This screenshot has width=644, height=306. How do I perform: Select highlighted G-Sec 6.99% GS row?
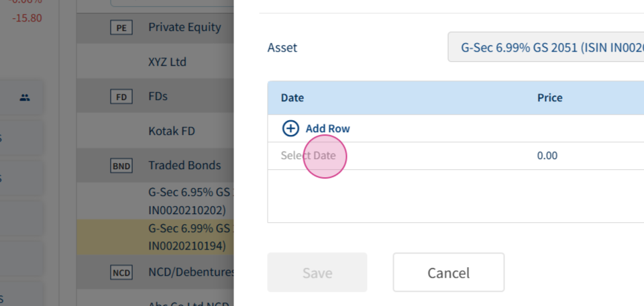point(155,237)
